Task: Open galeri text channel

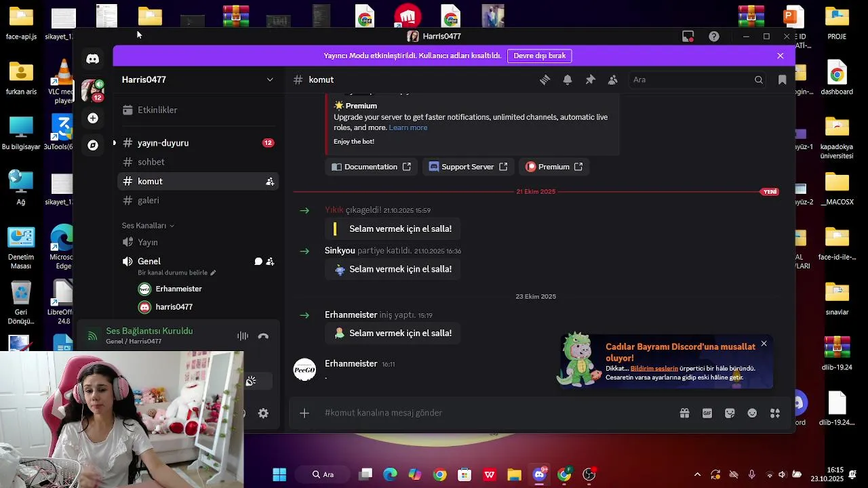Action: pos(198,200)
